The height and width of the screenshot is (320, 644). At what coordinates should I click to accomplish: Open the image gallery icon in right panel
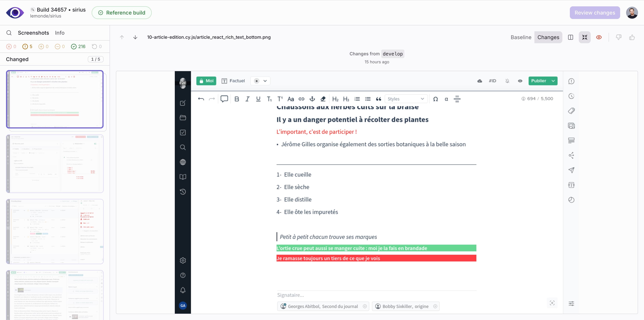coord(571,126)
